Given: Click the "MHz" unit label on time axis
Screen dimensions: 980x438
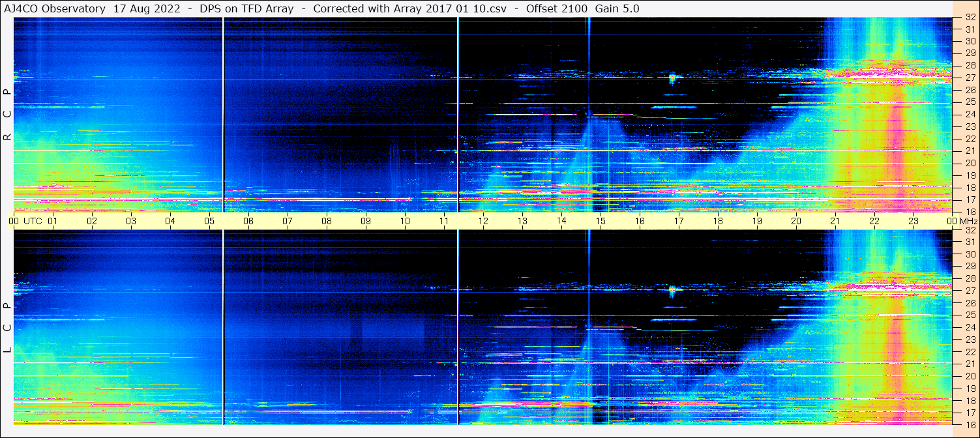Looking at the screenshot, I should 968,221.
